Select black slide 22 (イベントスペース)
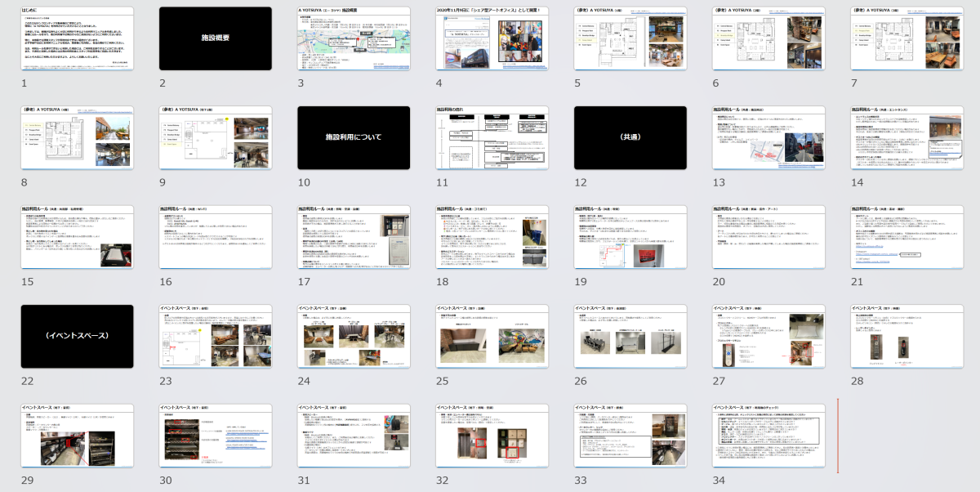 point(77,336)
